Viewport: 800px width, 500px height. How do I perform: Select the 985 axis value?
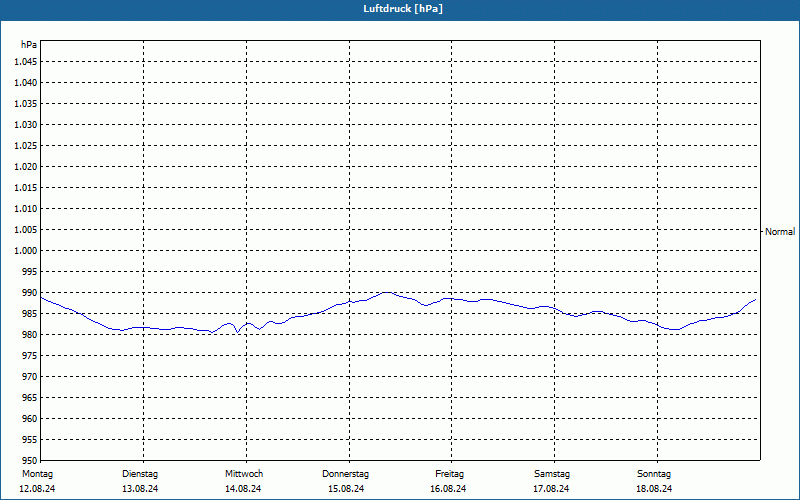coord(30,314)
